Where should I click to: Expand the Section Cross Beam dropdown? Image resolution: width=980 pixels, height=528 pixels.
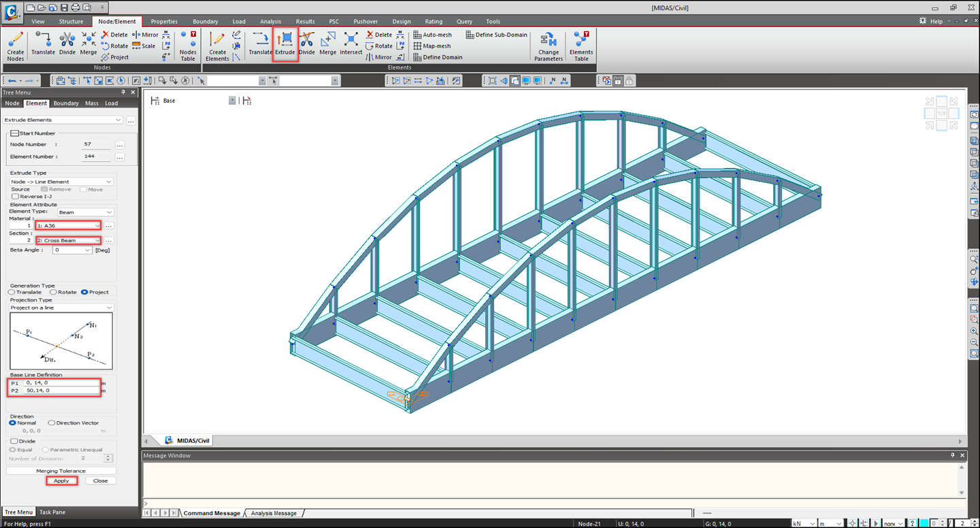(68, 240)
